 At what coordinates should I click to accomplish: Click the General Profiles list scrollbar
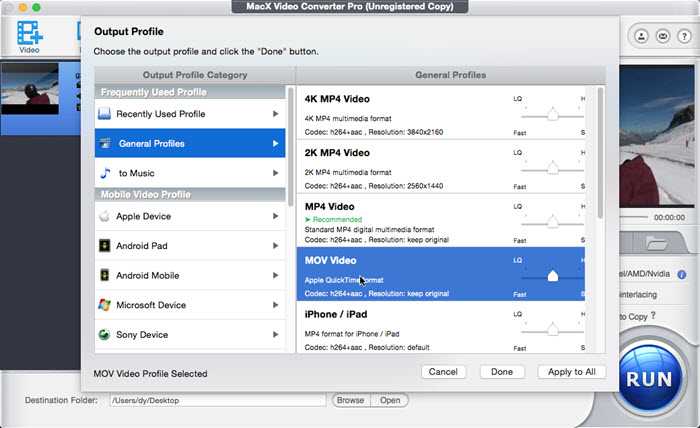coord(600,153)
